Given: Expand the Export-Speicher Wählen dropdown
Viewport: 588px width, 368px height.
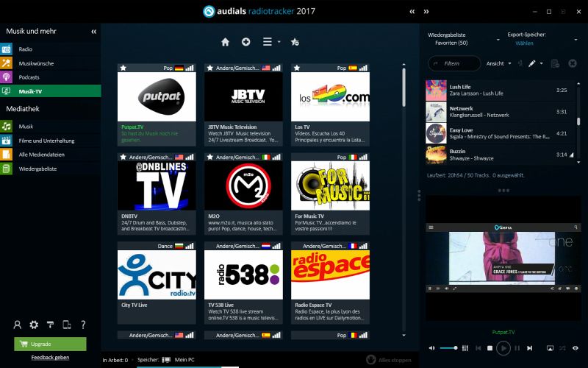Looking at the screenshot, I should click(524, 43).
